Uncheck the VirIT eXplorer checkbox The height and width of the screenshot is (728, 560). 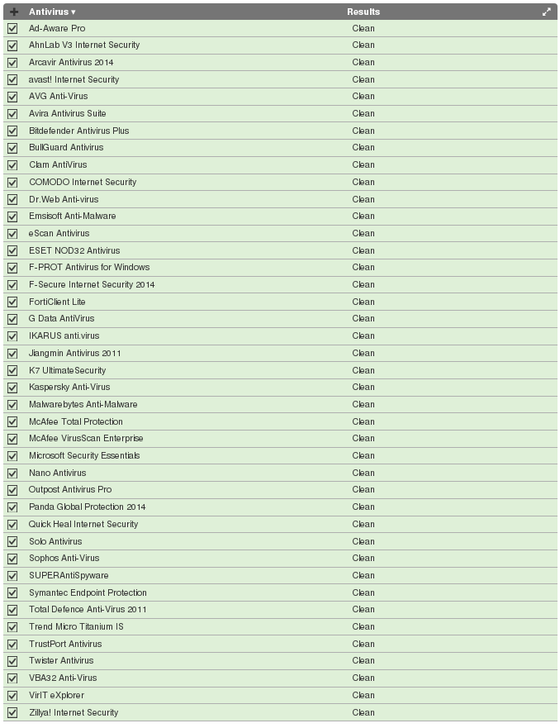pyautogui.click(x=12, y=695)
